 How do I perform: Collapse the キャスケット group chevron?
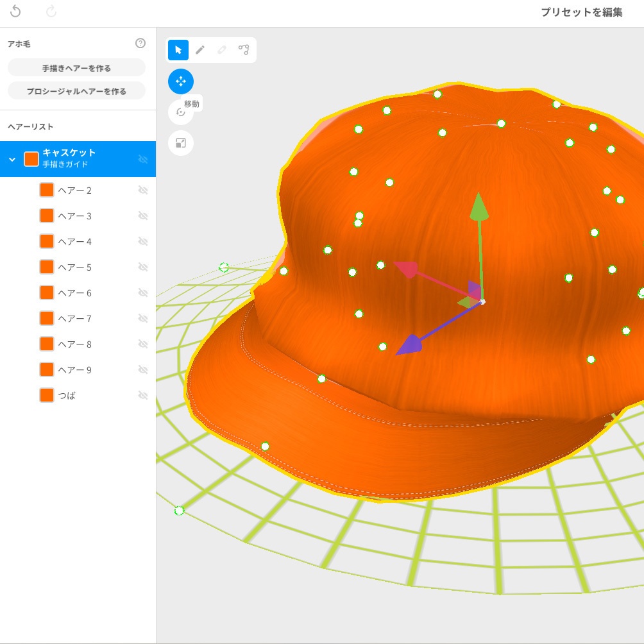[12, 159]
